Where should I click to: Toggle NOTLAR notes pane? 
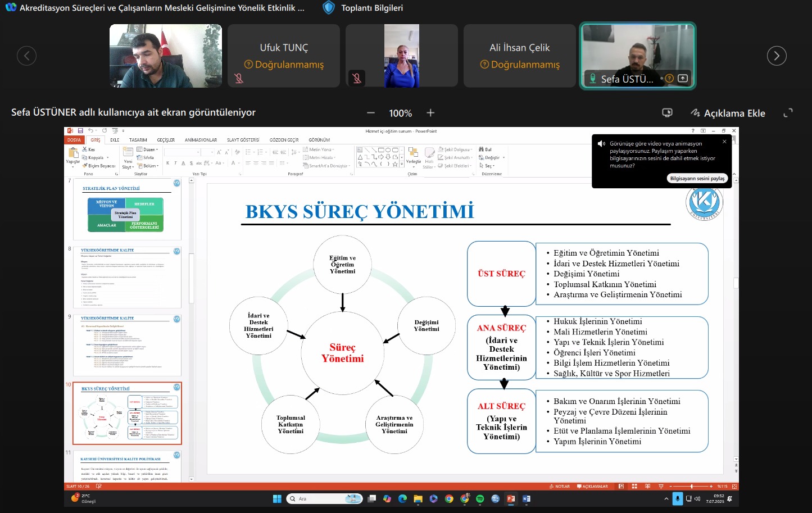(x=559, y=487)
